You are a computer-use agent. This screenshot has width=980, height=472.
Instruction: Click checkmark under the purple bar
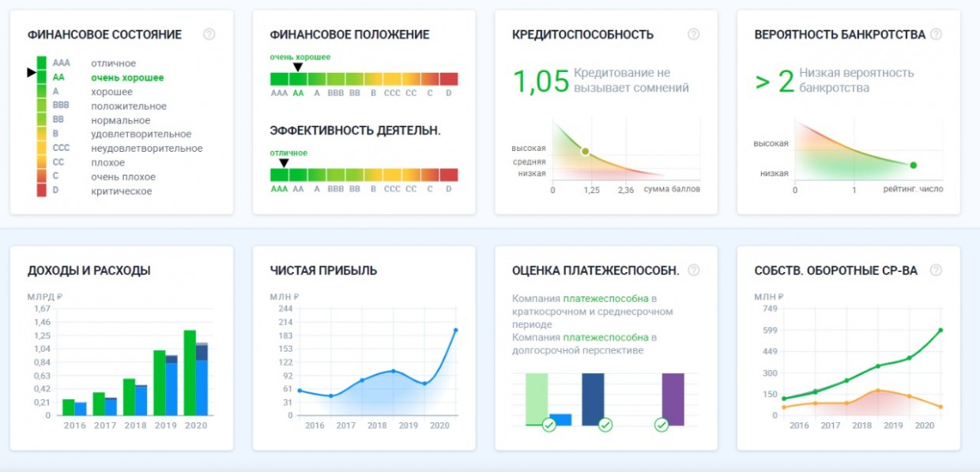coord(661,425)
